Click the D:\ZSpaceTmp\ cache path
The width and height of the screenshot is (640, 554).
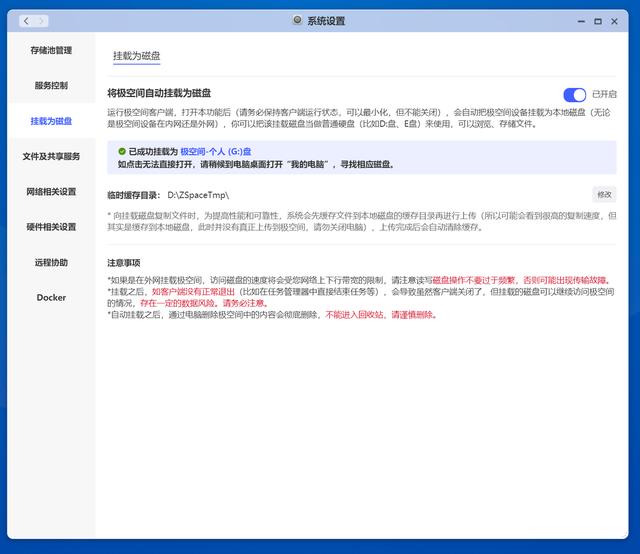click(x=198, y=195)
